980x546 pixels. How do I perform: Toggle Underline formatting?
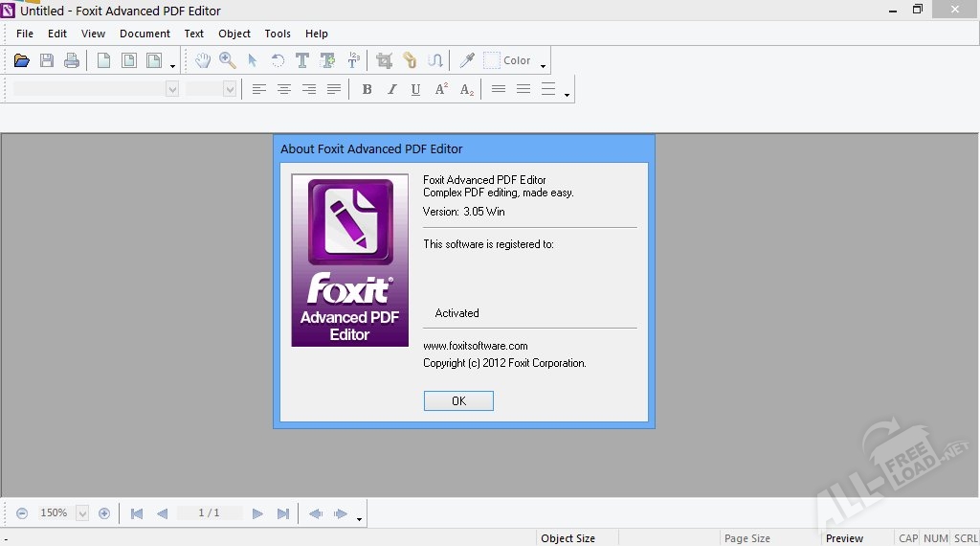[x=415, y=89]
